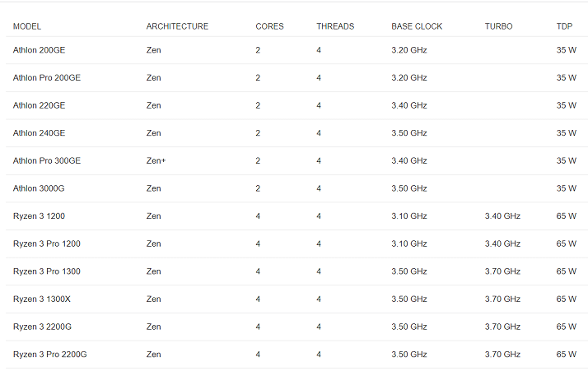This screenshot has width=588, height=371.
Task: Click the CORES column header
Action: (269, 26)
